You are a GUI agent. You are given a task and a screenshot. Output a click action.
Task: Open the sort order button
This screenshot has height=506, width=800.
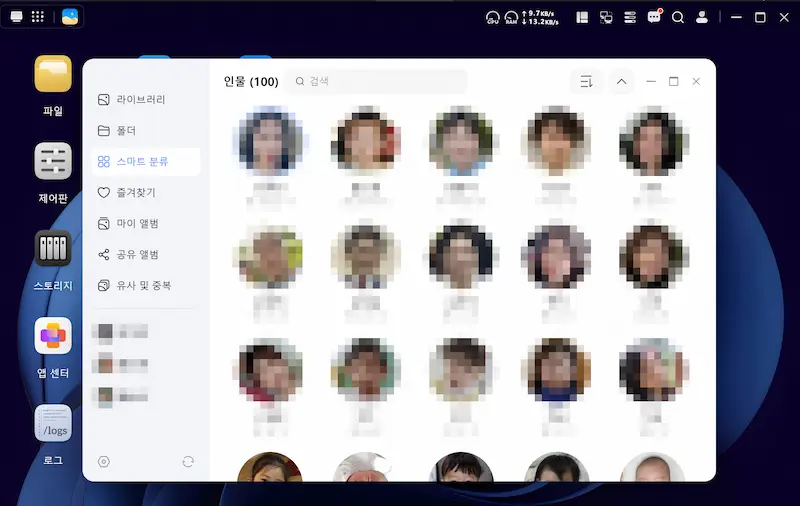[587, 82]
